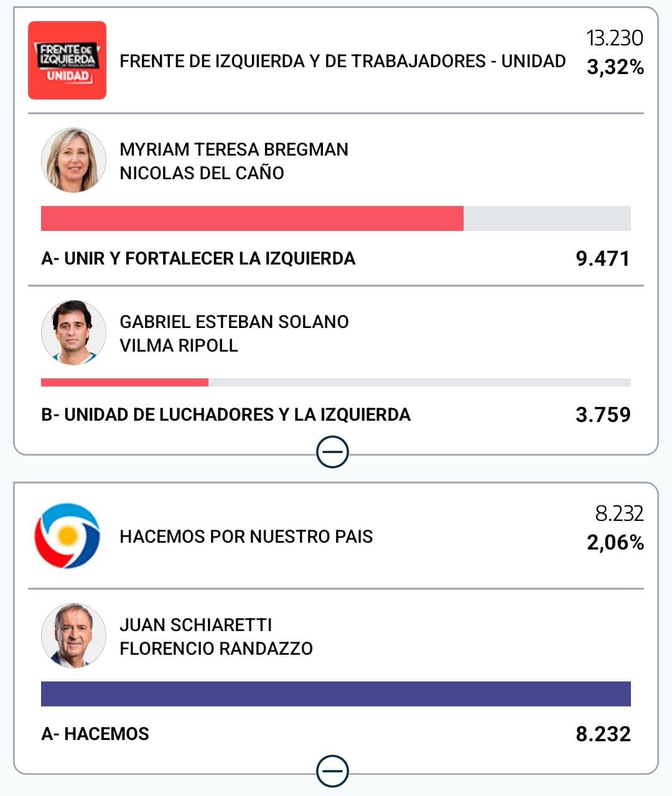
Task: Click Juan Schiaretti's candidate photo
Action: pos(73,636)
